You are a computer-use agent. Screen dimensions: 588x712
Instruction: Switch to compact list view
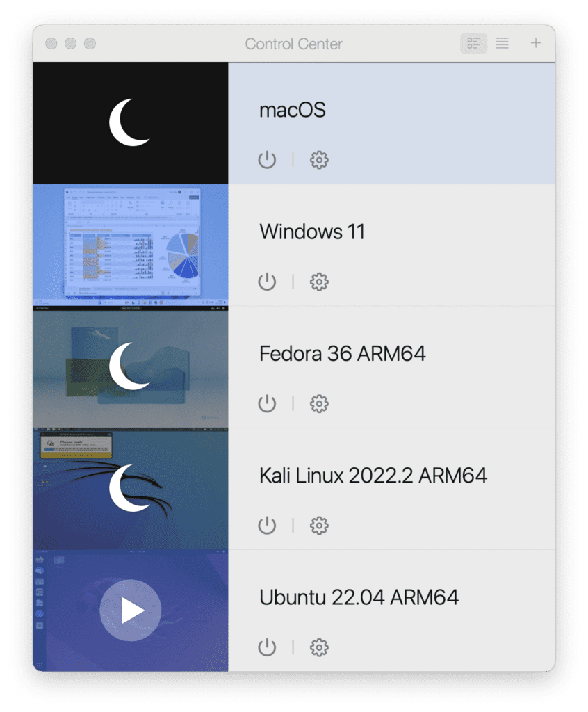point(502,44)
